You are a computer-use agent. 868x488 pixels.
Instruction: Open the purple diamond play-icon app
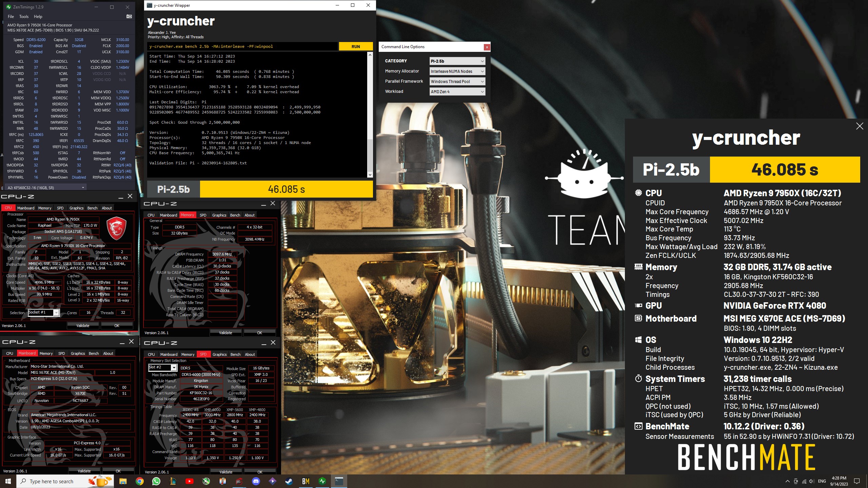(272, 481)
